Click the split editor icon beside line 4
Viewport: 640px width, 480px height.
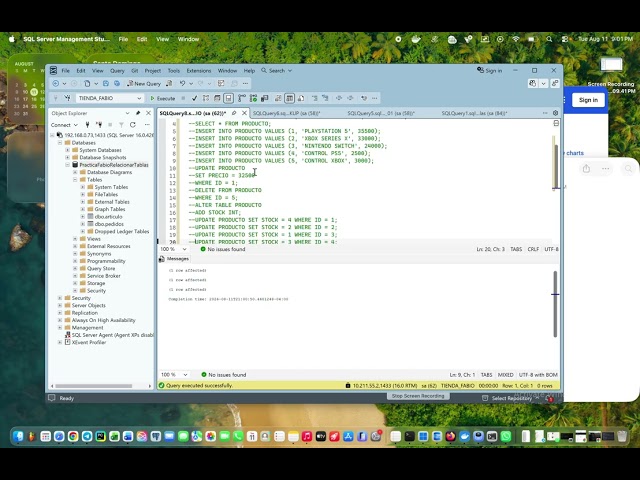tap(556, 123)
